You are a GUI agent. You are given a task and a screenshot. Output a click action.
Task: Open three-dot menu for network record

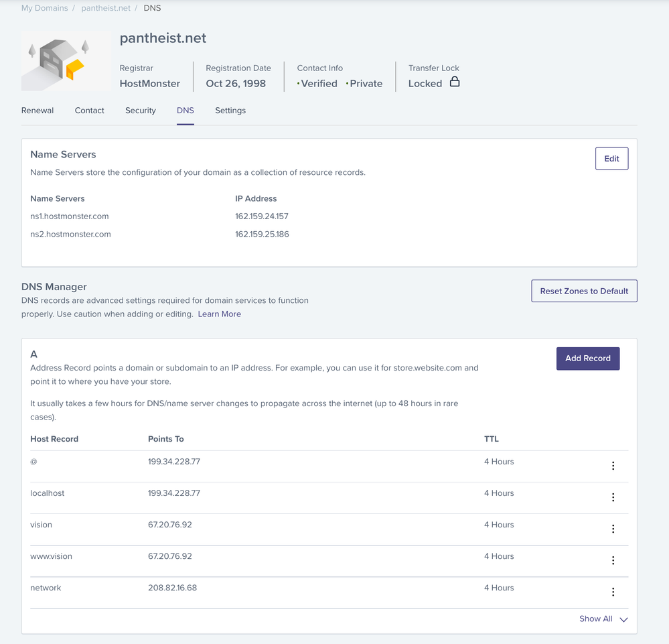pos(613,592)
